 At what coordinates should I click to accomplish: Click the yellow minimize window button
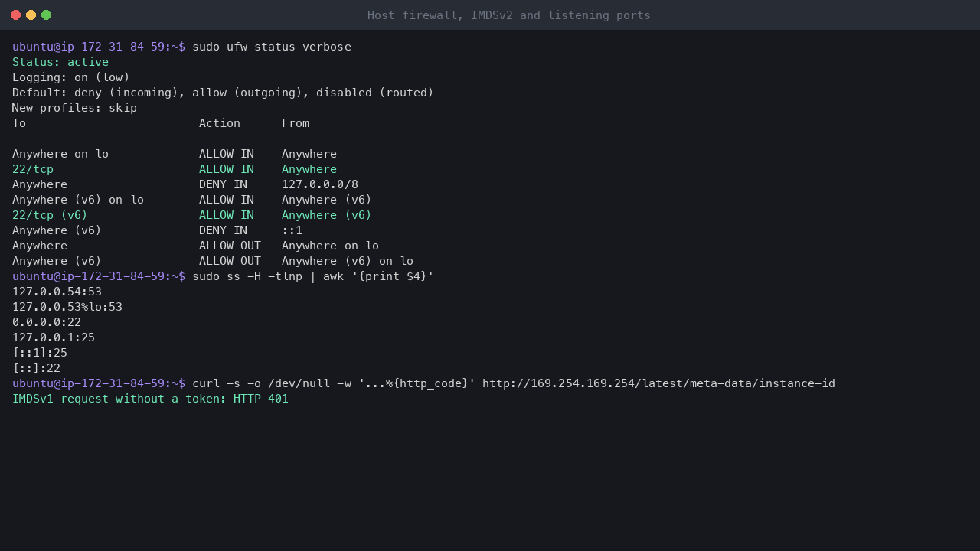[x=31, y=15]
